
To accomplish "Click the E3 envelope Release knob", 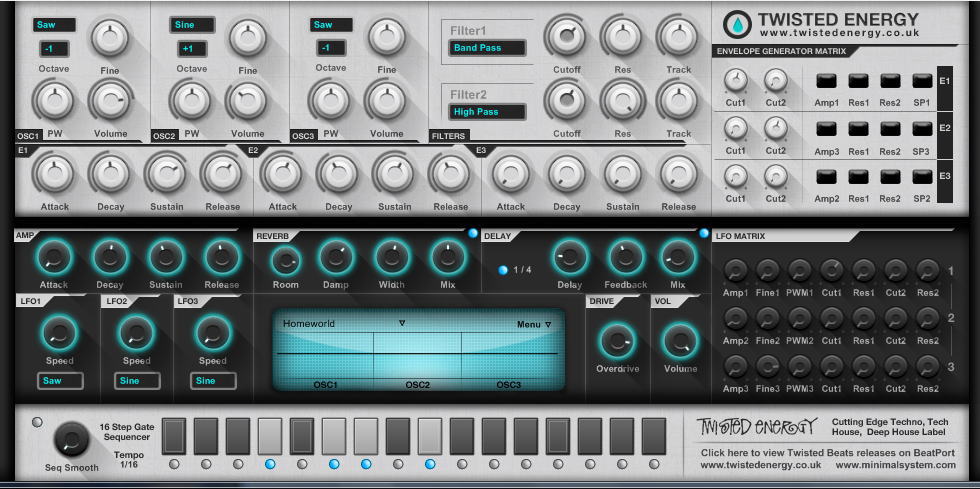I will click(x=678, y=173).
